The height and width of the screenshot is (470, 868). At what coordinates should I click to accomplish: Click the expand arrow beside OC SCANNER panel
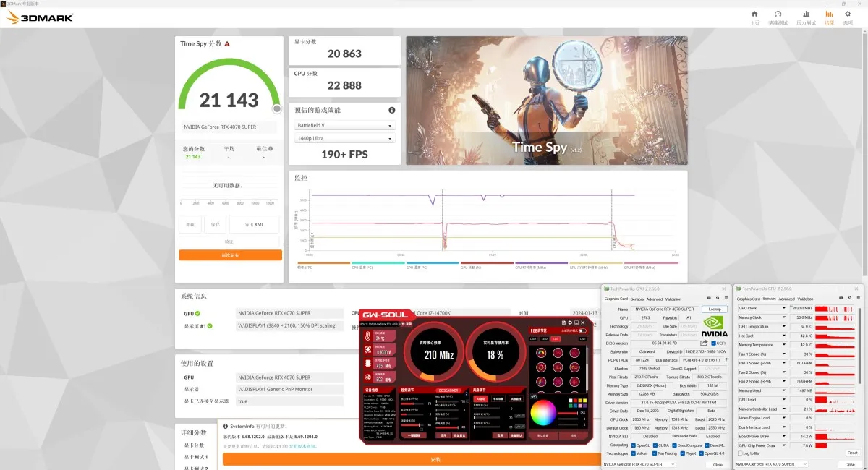coord(467,393)
